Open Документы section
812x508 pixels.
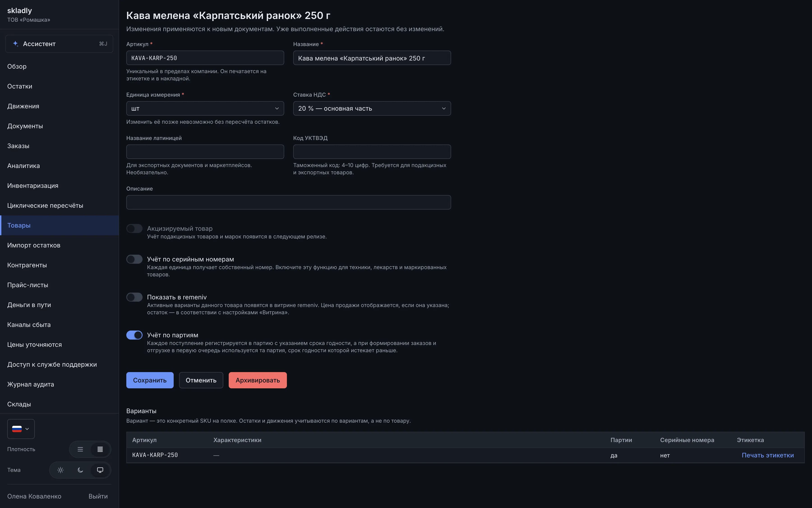coord(59,126)
